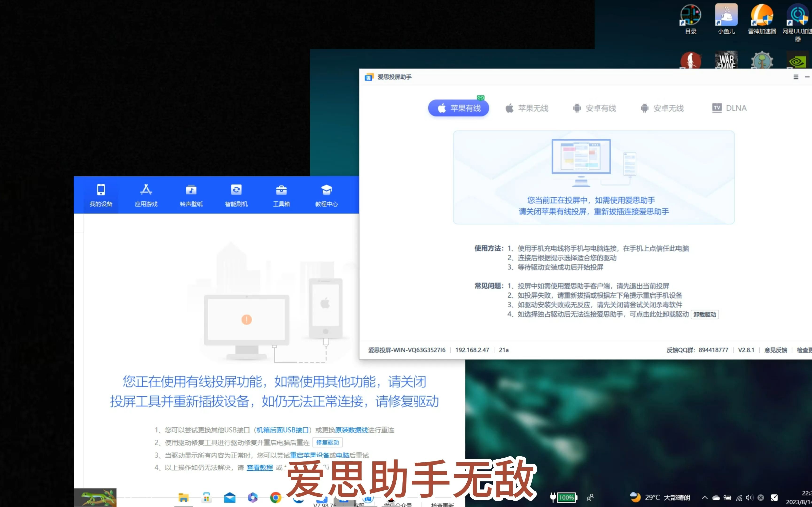The width and height of the screenshot is (812, 507).
Task: Open the 工具箱 section
Action: tap(282, 195)
